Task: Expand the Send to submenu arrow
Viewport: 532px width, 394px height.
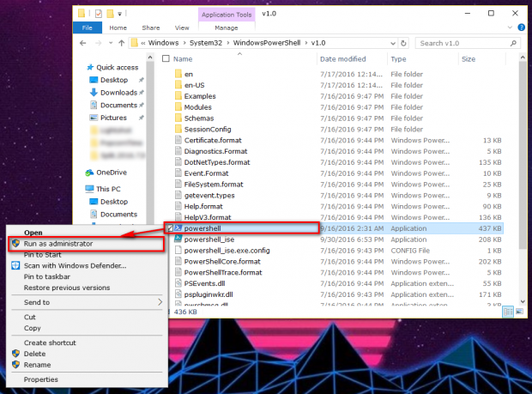Action: click(160, 302)
